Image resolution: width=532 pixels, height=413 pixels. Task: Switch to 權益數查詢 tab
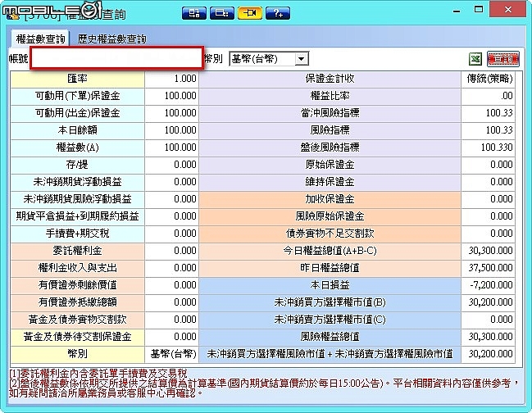point(40,39)
